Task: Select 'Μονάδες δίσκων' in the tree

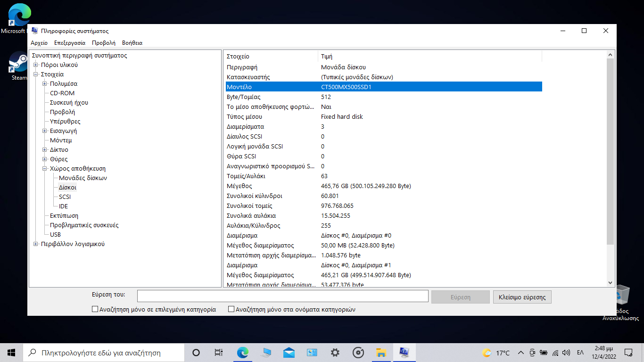Action: pos(83,178)
